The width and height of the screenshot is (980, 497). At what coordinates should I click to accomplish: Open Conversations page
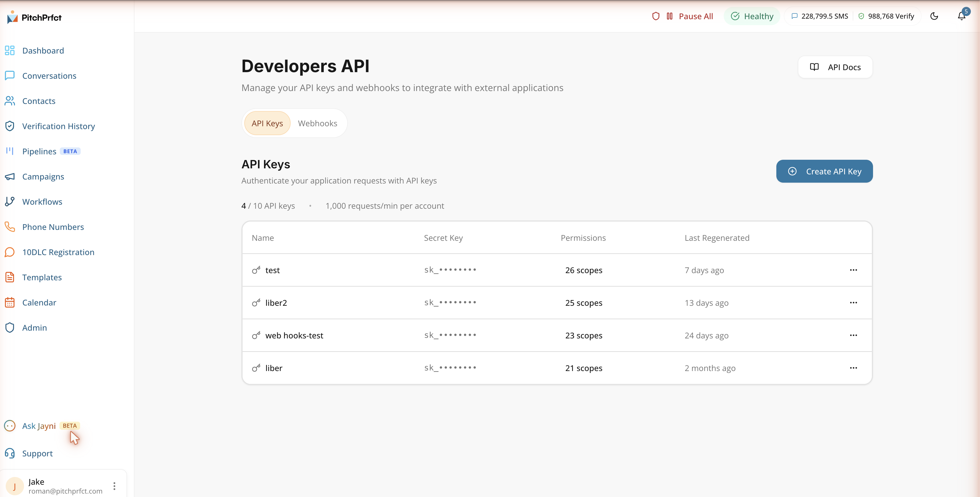pos(49,75)
